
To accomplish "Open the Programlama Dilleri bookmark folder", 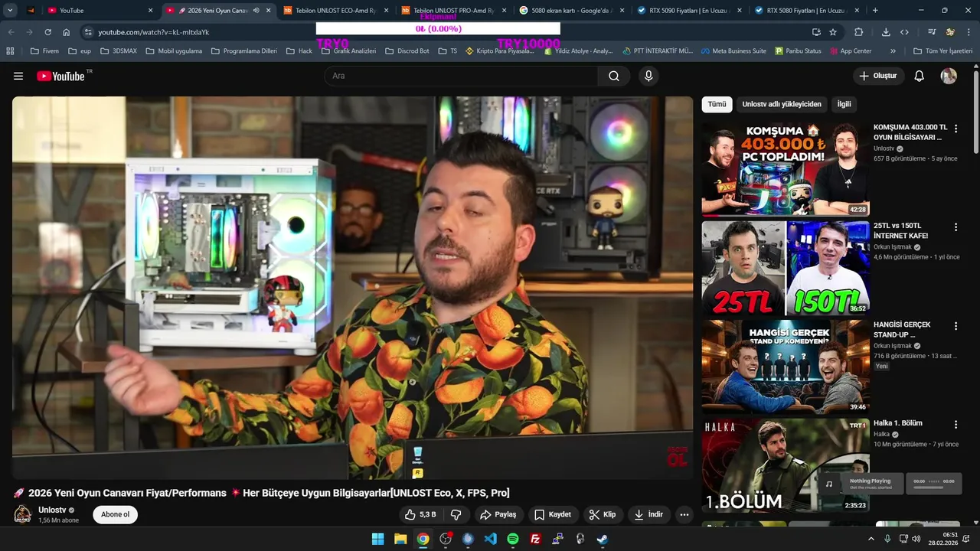I will coord(243,51).
